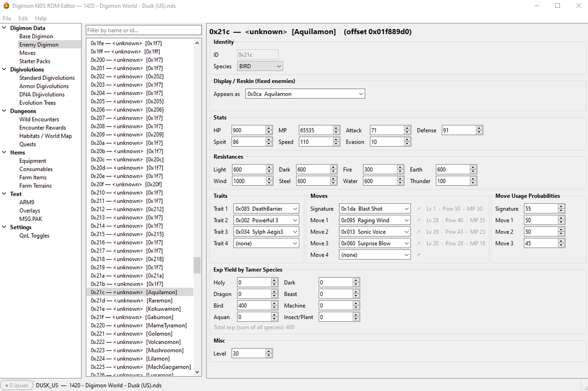Collapse the Digimon Data tree section

4,28
